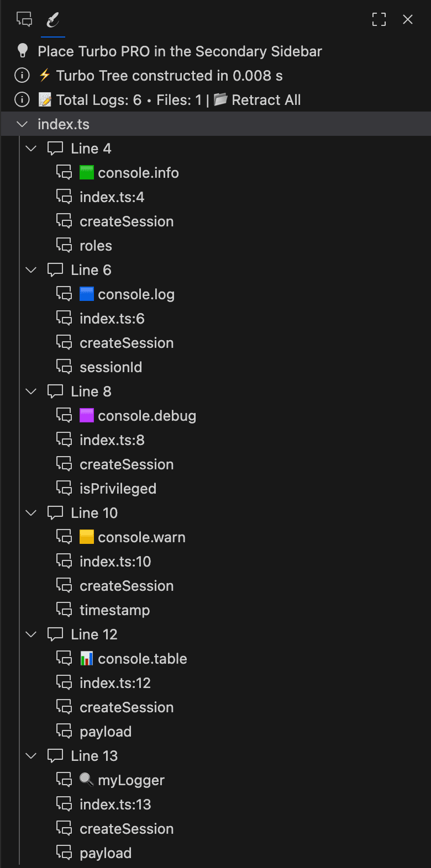Screen dimensions: 431x868
Task: Collapse the Line 12 group
Action: click(31, 634)
